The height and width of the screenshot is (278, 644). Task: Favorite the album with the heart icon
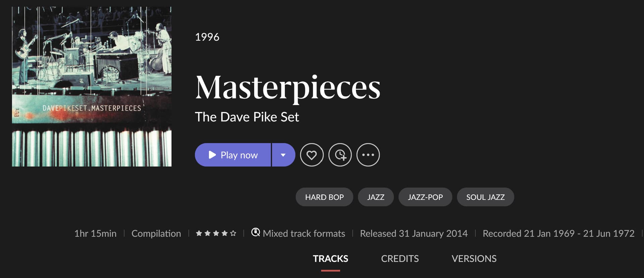tap(312, 155)
